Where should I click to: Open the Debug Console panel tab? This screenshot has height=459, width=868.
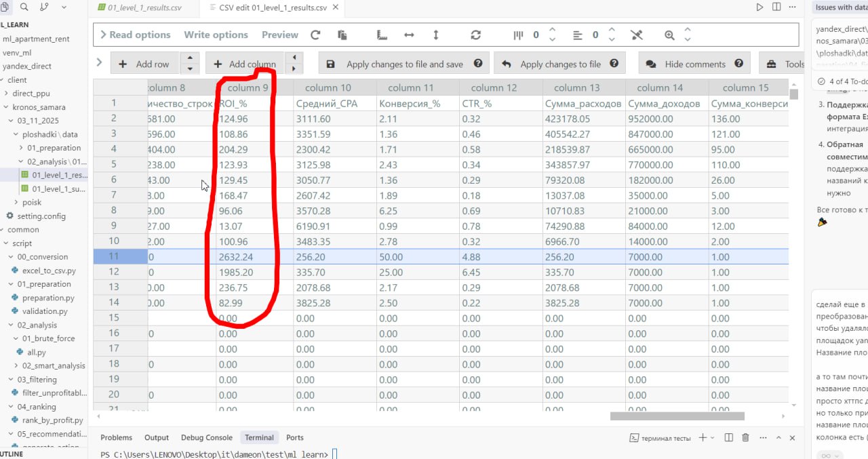[206, 438]
